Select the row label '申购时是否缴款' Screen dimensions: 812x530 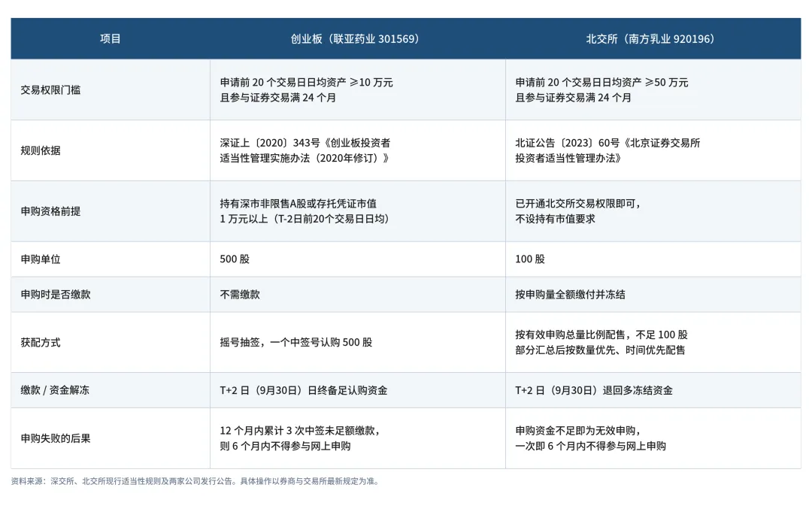coord(56,295)
